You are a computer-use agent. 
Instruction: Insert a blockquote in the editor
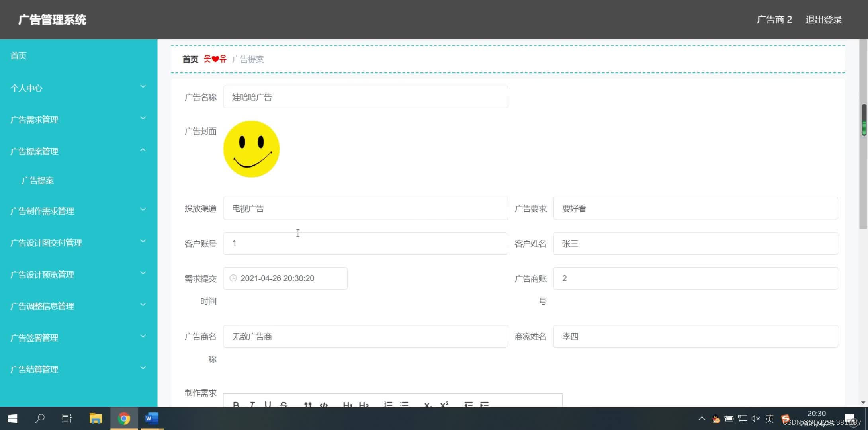coord(308,405)
